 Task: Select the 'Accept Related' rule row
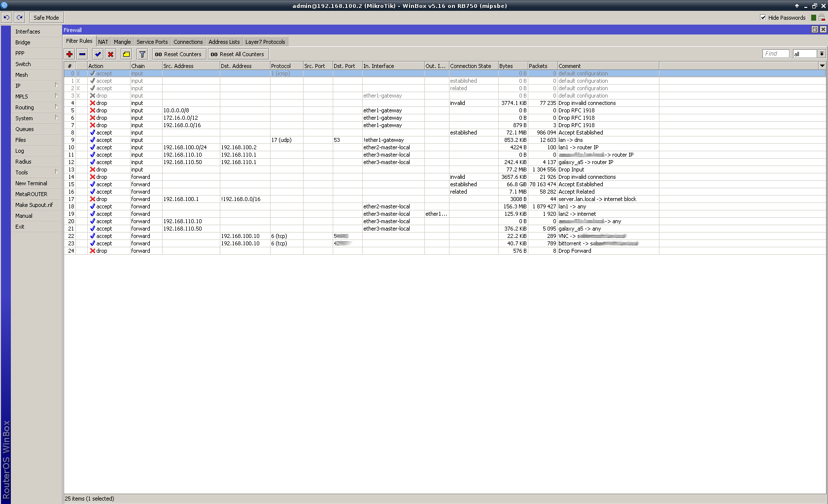[445, 192]
